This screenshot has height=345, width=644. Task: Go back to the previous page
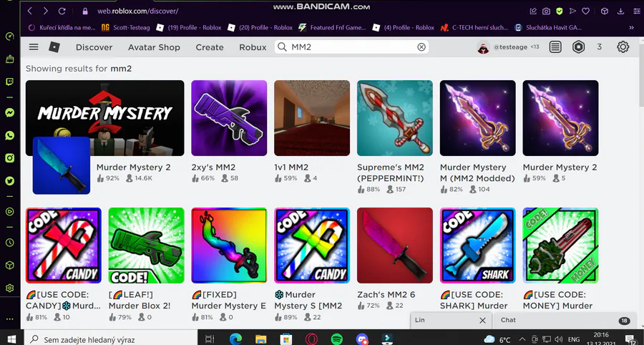click(x=30, y=11)
